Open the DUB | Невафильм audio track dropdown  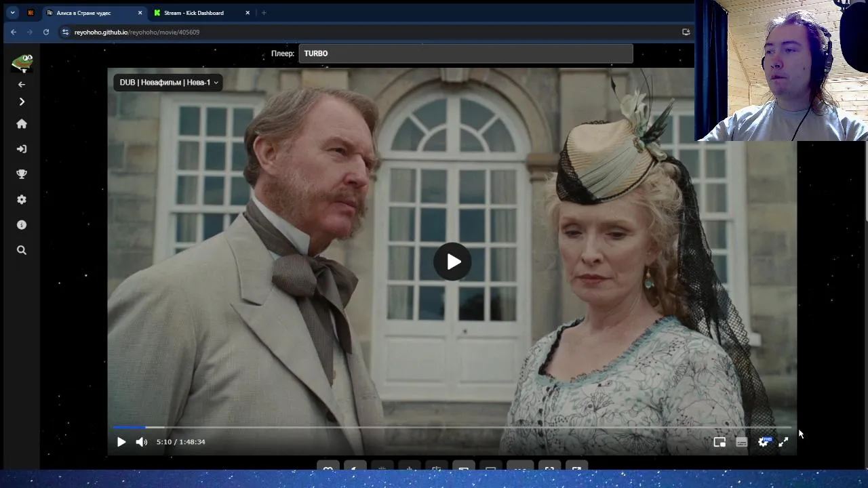tap(168, 83)
